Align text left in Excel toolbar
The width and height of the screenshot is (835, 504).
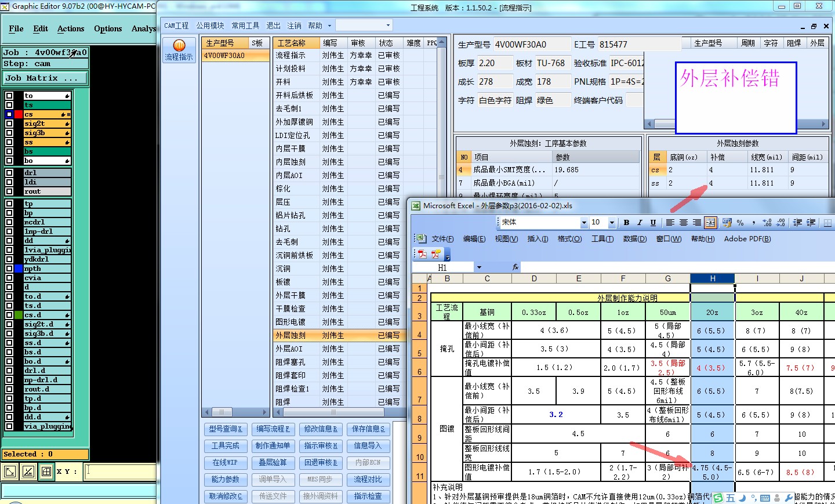(x=670, y=223)
